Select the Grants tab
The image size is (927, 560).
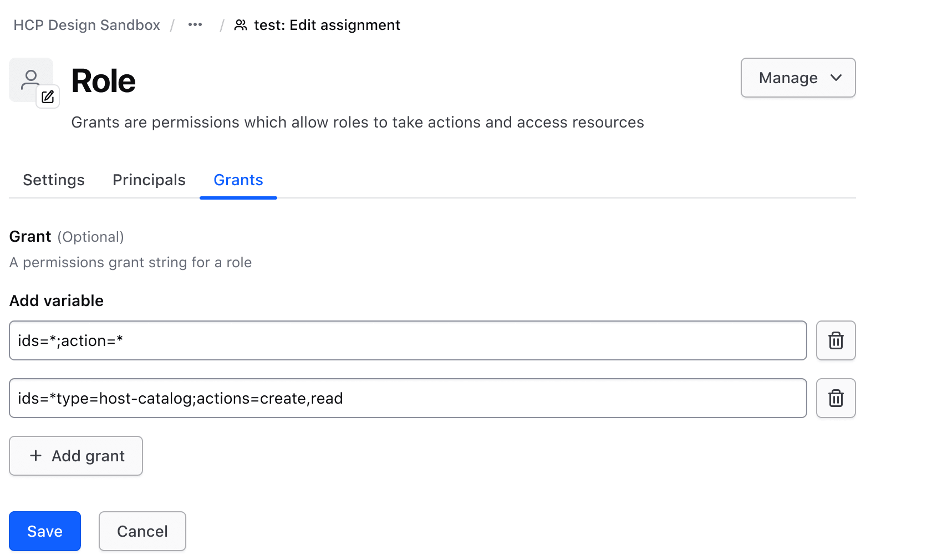click(238, 180)
